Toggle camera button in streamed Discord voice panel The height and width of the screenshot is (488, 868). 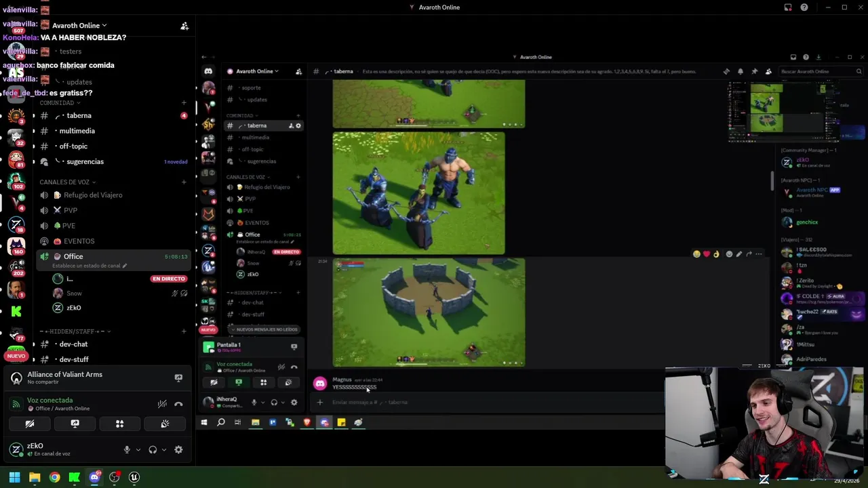point(214,382)
